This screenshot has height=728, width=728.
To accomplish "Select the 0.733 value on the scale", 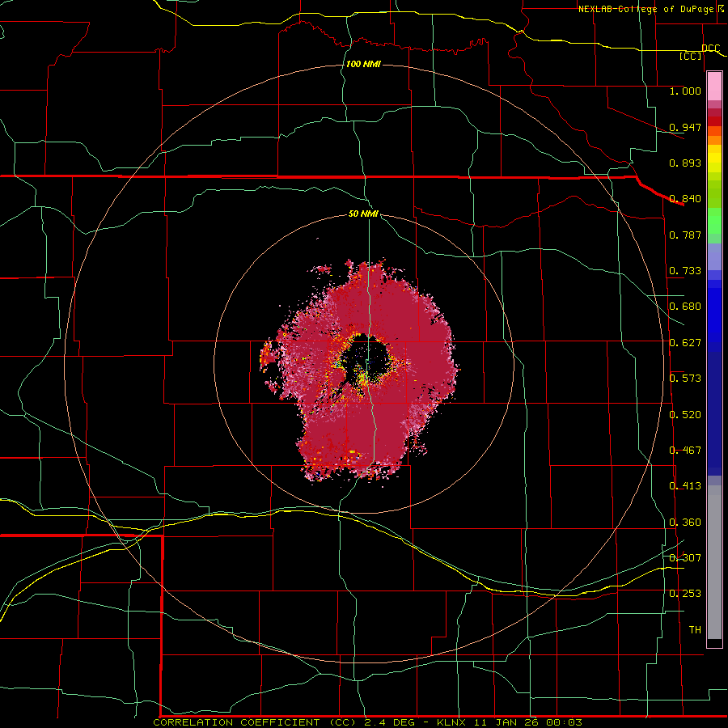I will click(685, 271).
